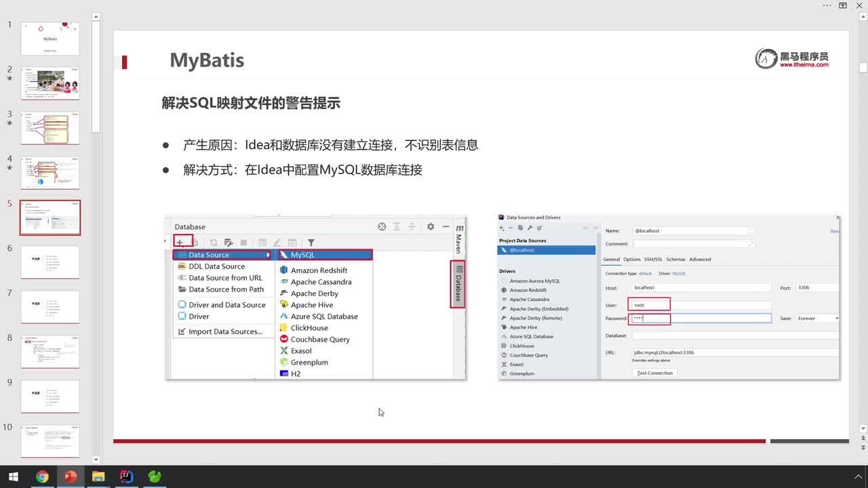Open Google Chrome from taskbar
The width and height of the screenshot is (868, 488).
(x=42, y=476)
